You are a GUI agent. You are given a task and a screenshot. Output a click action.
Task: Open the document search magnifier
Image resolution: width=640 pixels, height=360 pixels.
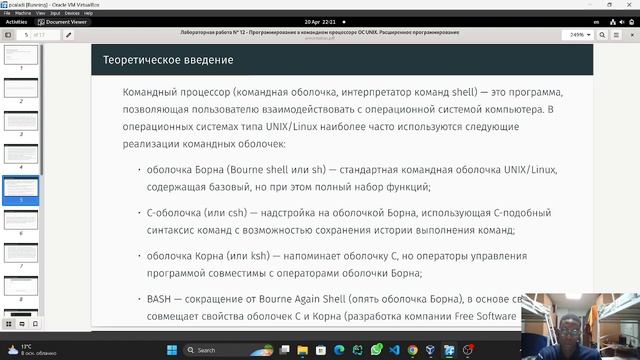click(602, 35)
